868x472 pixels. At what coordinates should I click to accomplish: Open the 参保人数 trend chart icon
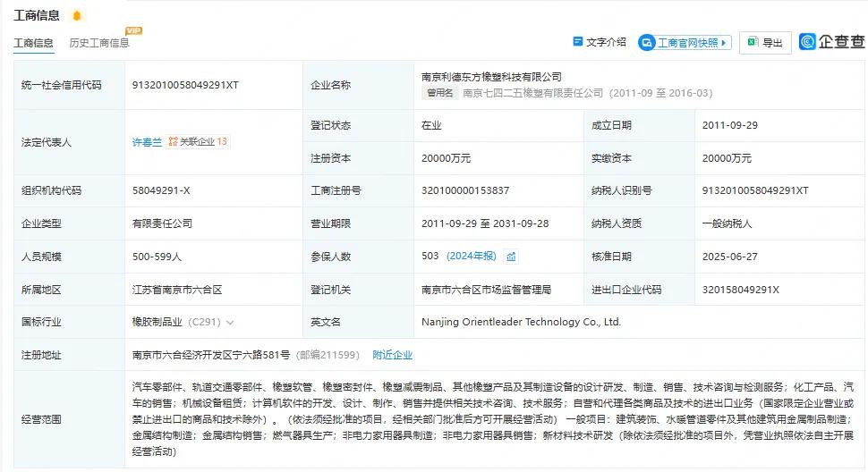pyautogui.click(x=512, y=257)
